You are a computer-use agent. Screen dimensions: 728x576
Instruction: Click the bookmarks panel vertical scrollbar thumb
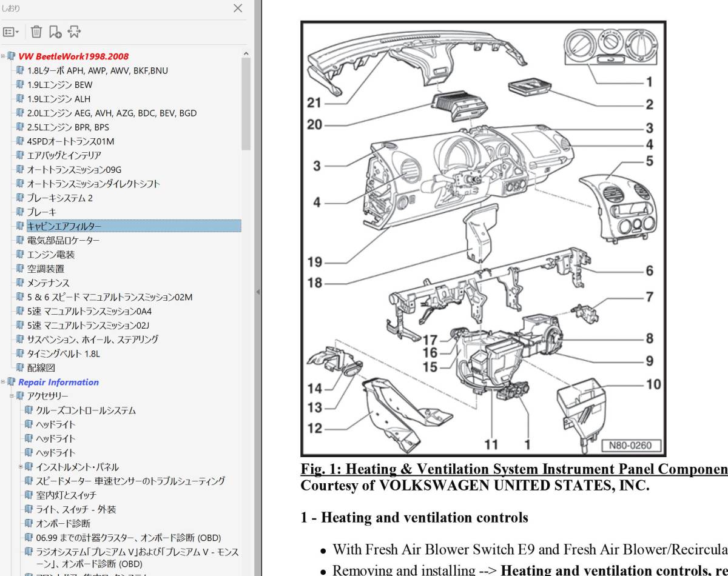(x=246, y=104)
